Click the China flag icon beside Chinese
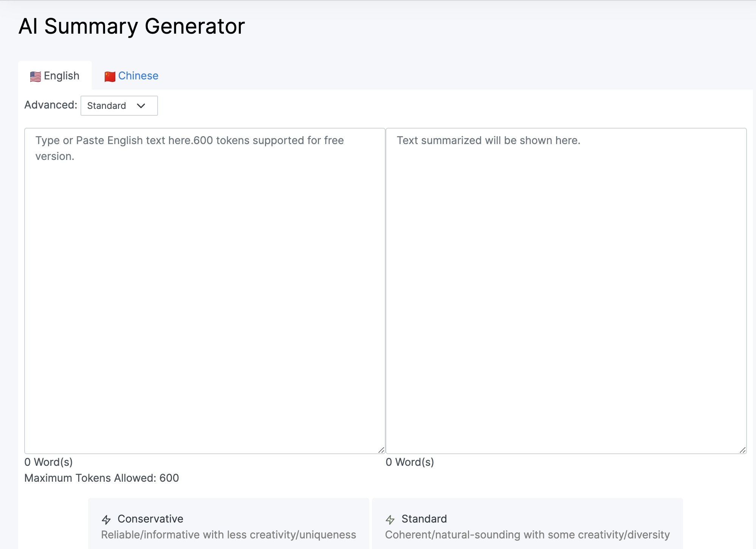Screen dimensions: 756x549 click(110, 76)
